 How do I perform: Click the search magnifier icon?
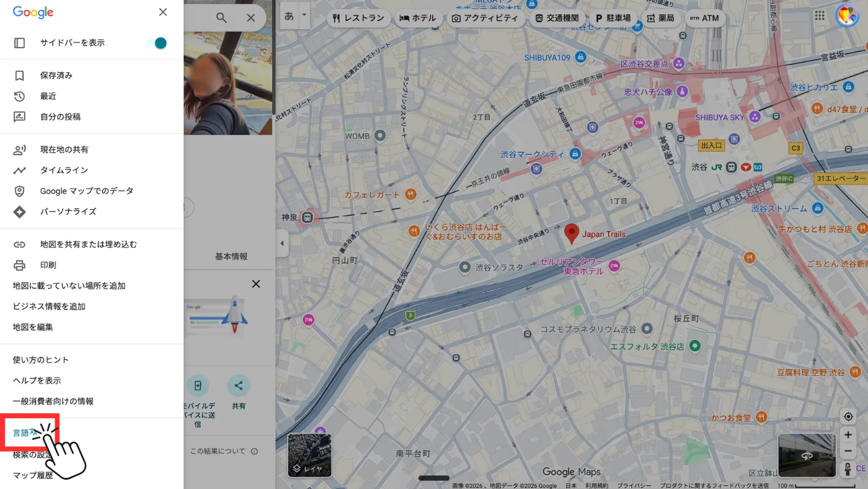coord(221,18)
